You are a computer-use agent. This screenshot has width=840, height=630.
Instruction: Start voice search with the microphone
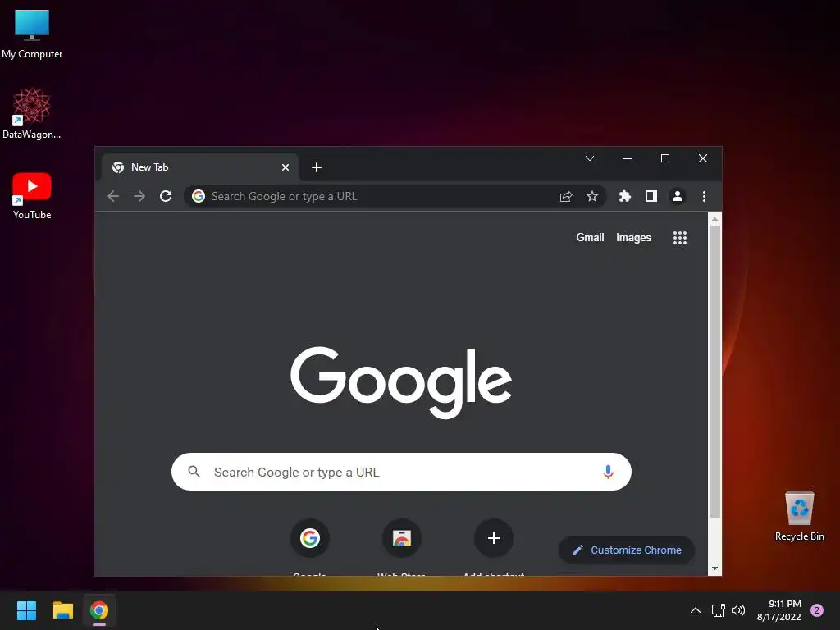pyautogui.click(x=608, y=472)
